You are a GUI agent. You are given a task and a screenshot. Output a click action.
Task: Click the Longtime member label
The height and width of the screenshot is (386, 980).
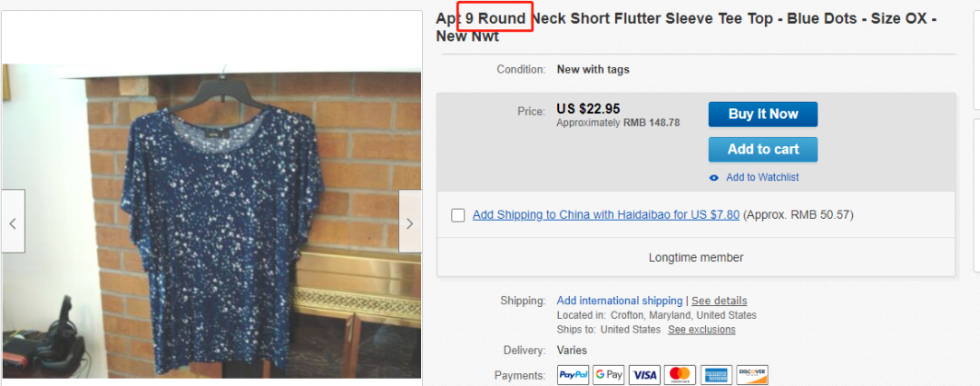pos(696,258)
